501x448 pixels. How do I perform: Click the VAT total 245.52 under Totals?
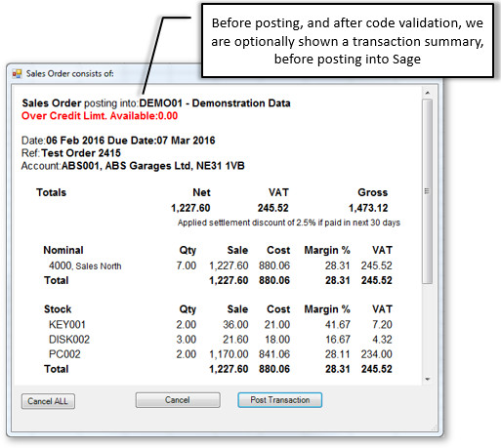(273, 208)
